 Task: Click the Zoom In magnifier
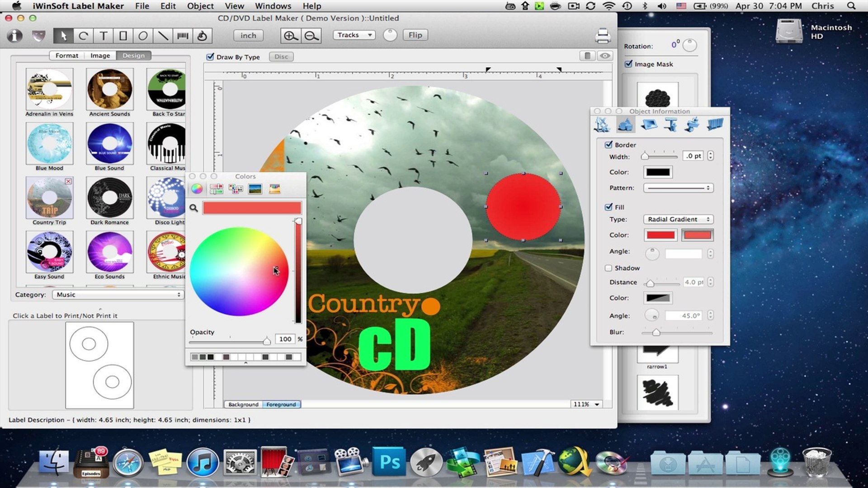pyautogui.click(x=290, y=36)
